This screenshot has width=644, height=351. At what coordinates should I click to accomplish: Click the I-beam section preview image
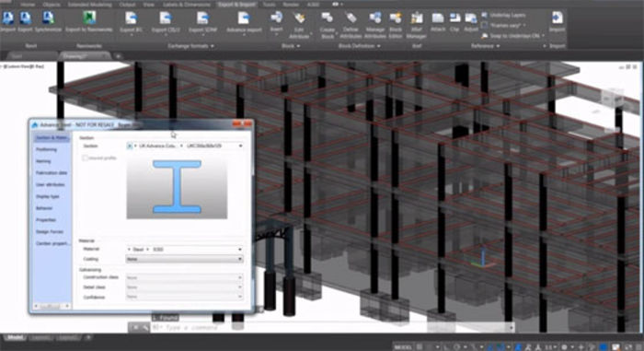[177, 187]
